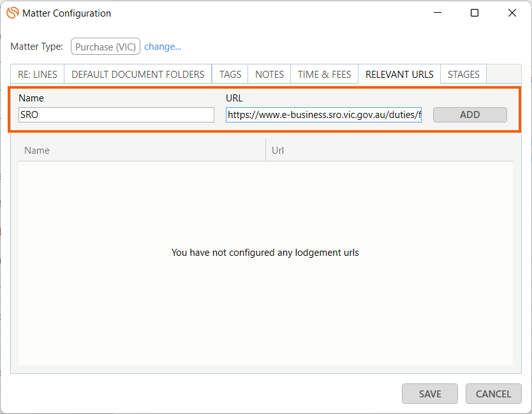Switch to the RE: LINES tab

[38, 74]
